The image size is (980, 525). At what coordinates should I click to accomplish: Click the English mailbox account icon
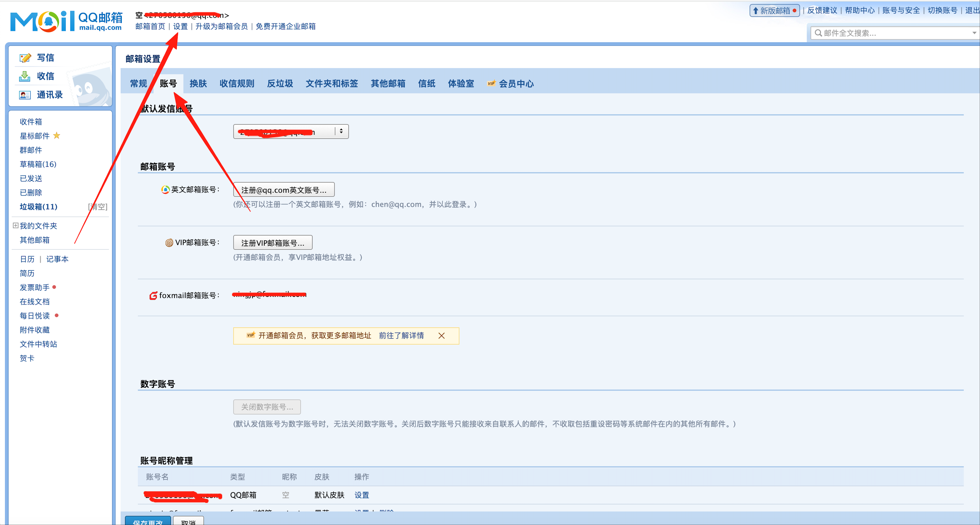[x=165, y=189]
